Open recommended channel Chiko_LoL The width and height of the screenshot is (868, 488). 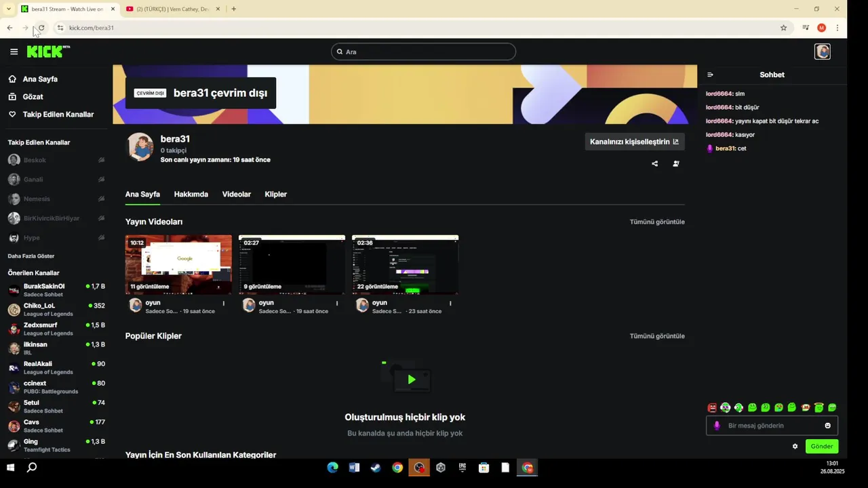pos(56,310)
